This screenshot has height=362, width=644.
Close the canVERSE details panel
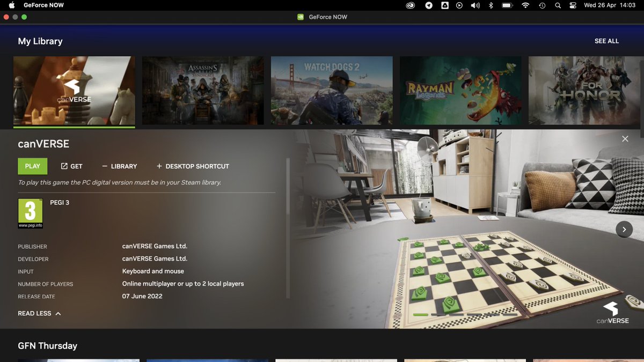pos(625,139)
